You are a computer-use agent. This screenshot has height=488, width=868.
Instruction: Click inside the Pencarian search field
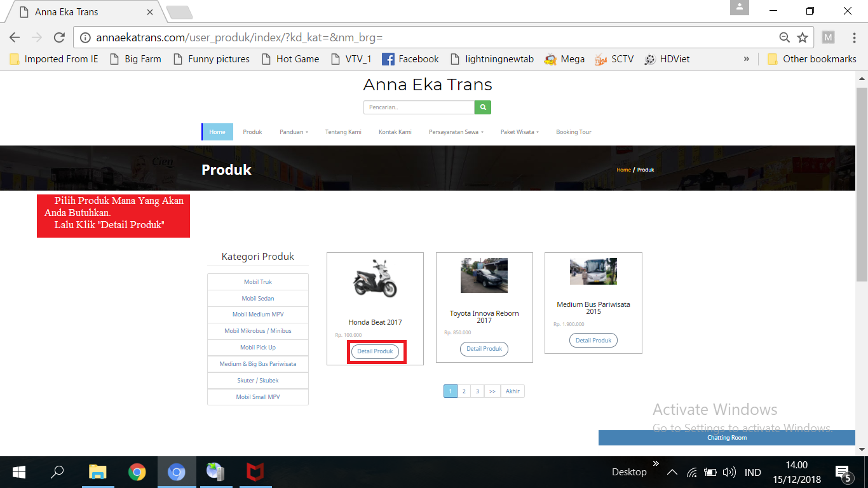point(419,107)
